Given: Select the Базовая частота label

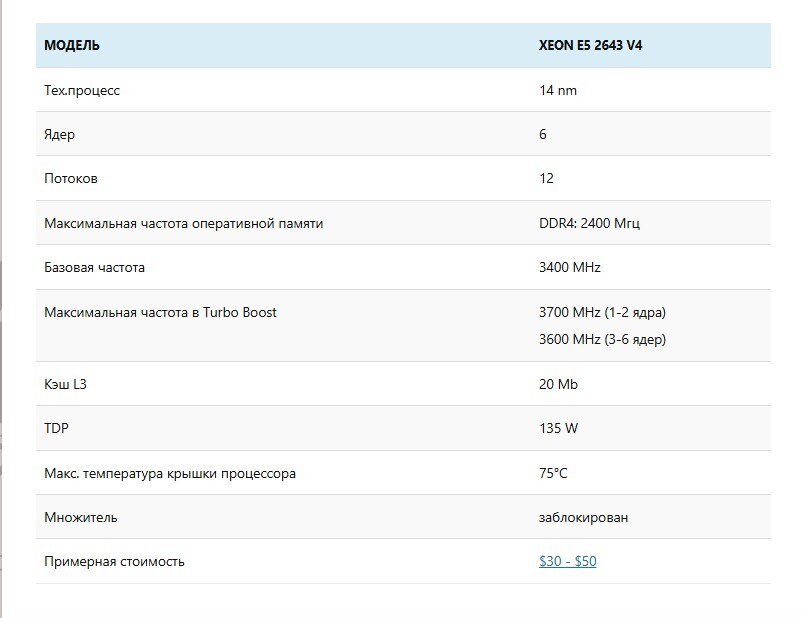Looking at the screenshot, I should 94,267.
